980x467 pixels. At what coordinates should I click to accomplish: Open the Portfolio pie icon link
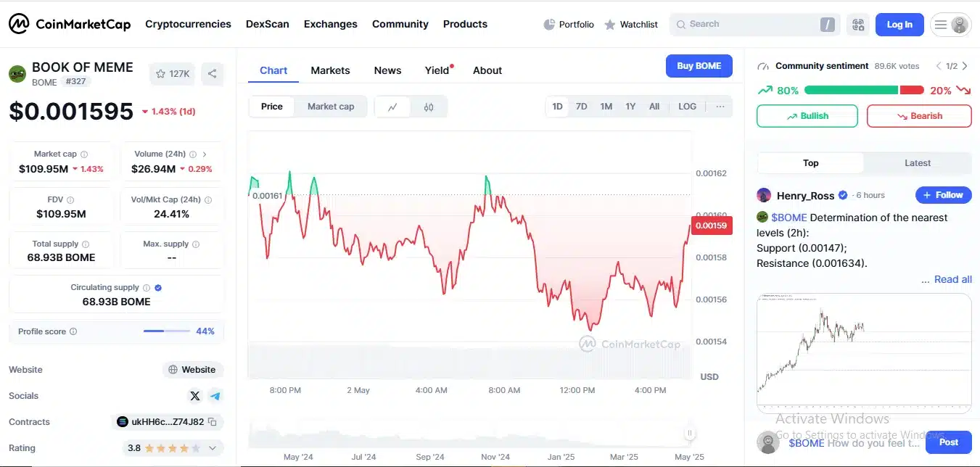pyautogui.click(x=568, y=25)
